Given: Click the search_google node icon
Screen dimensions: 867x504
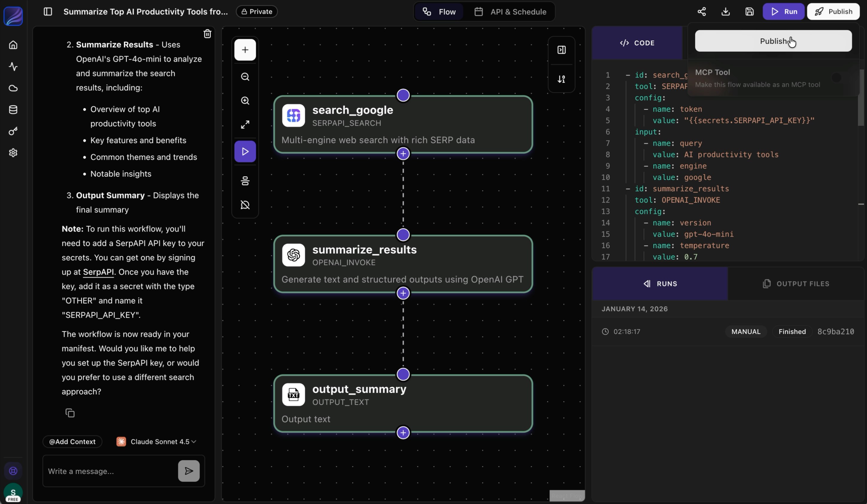Looking at the screenshot, I should (x=293, y=116).
